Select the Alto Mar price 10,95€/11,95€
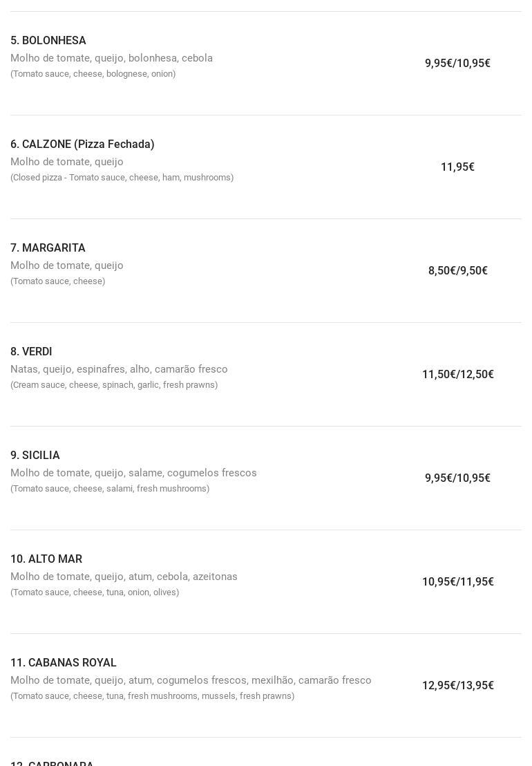 tap(457, 582)
